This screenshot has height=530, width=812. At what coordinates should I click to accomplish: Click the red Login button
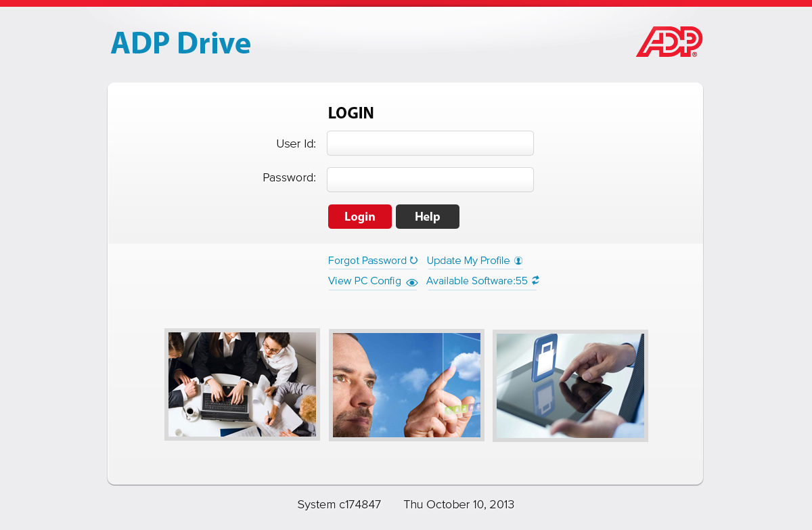(360, 217)
